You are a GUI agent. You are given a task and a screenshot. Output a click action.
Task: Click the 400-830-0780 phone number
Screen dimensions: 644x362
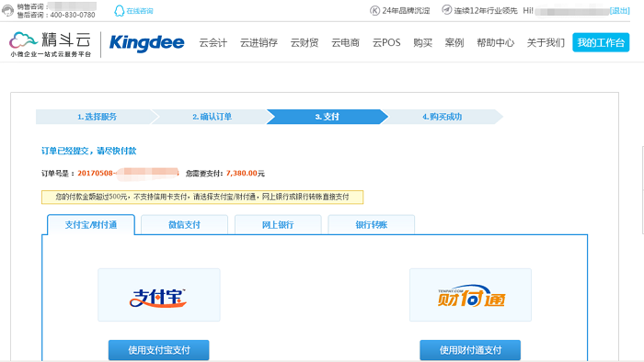click(73, 15)
